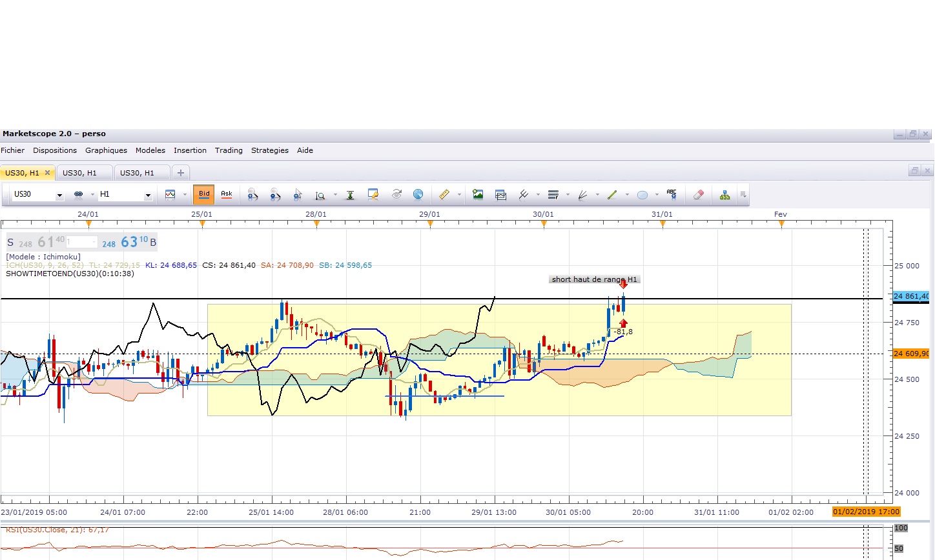Select the green trend line drawing tool

[612, 194]
